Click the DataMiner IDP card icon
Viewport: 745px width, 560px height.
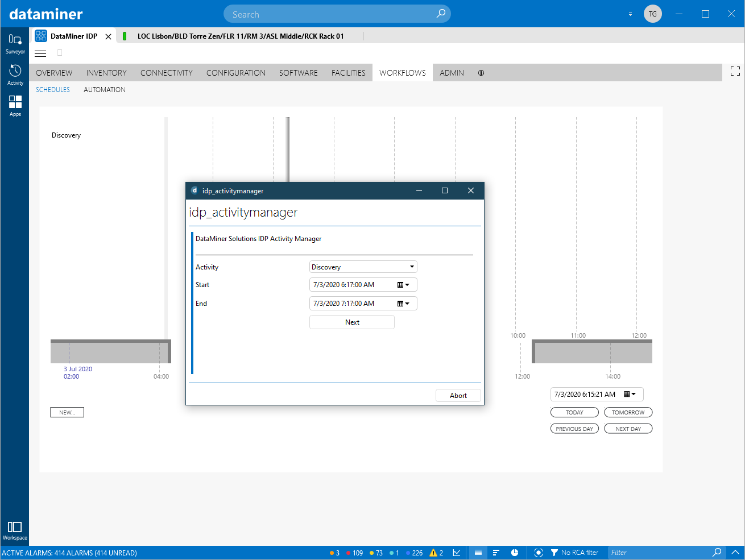click(x=41, y=36)
